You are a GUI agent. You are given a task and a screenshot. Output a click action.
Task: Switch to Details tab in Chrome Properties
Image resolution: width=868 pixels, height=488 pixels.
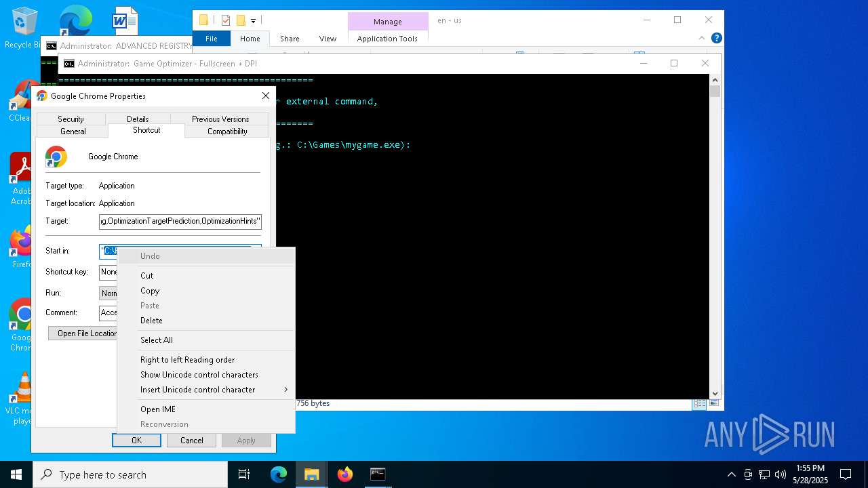click(138, 119)
